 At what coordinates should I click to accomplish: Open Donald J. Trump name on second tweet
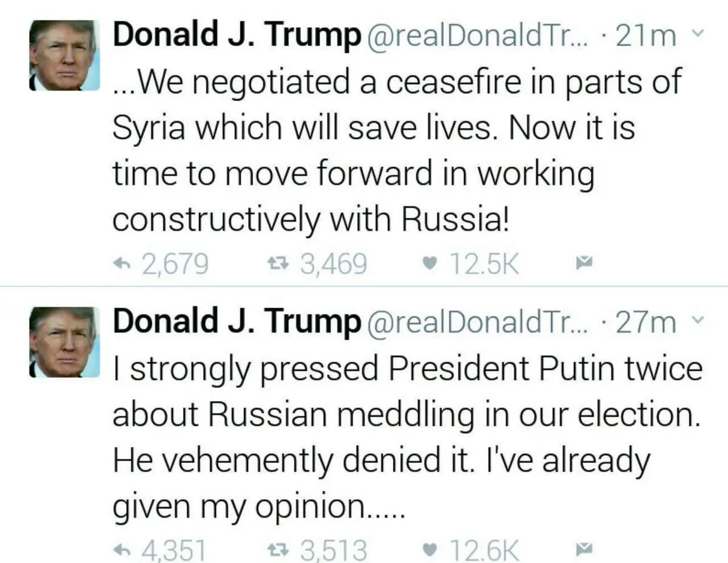click(x=236, y=322)
